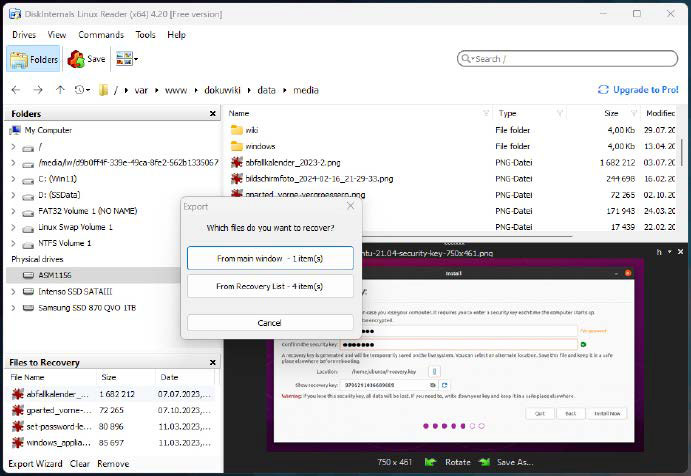This screenshot has width=691, height=476.
Task: Click the search magnifier icon
Action: point(466,59)
